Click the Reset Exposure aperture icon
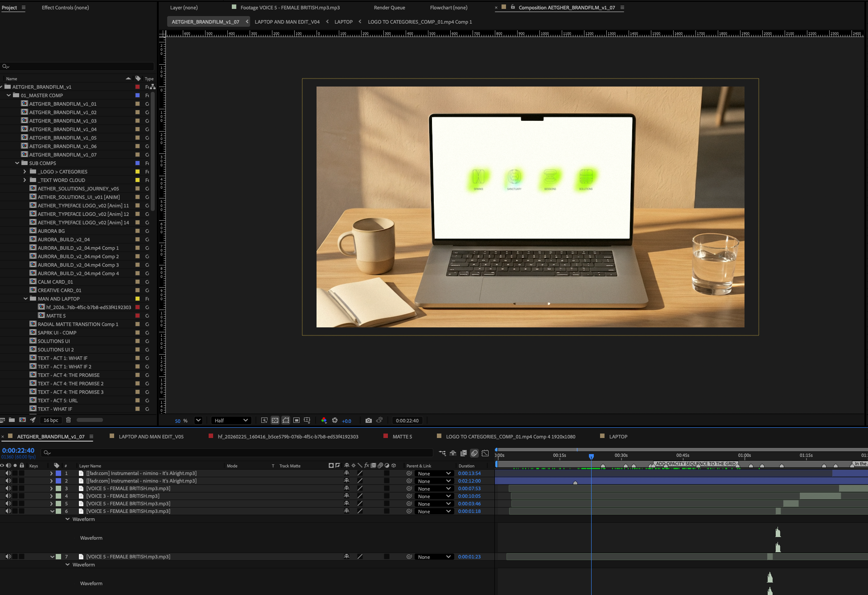 coord(335,420)
